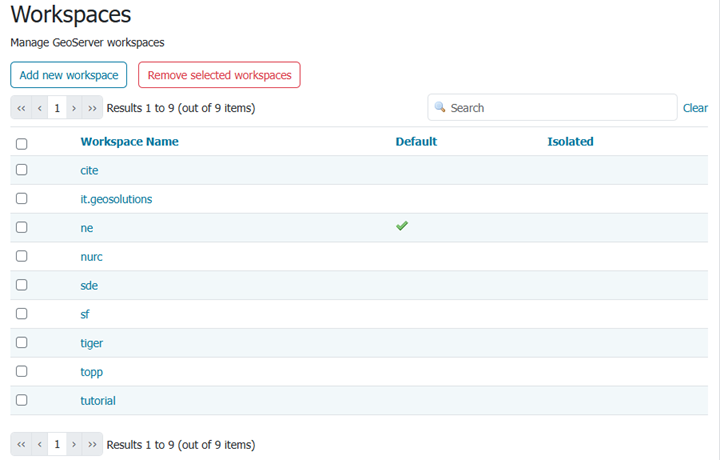Toggle the select-all checkbox in header
The width and height of the screenshot is (720, 460).
point(22,143)
